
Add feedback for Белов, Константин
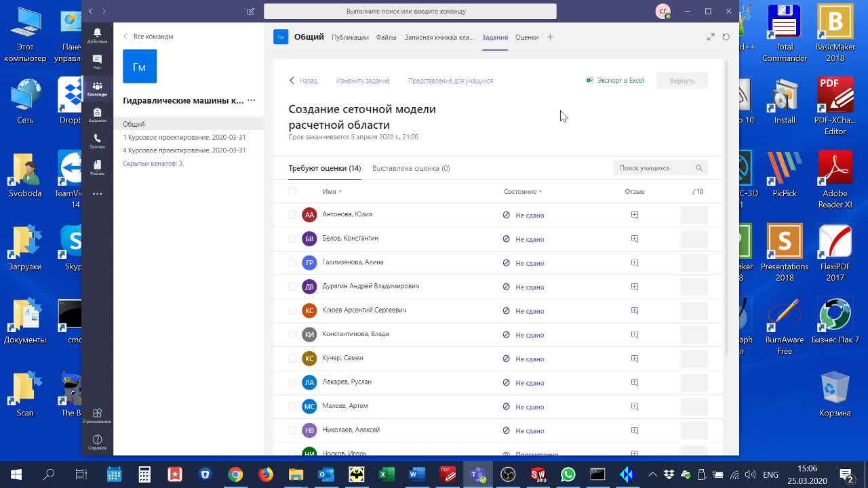pyautogui.click(x=635, y=239)
